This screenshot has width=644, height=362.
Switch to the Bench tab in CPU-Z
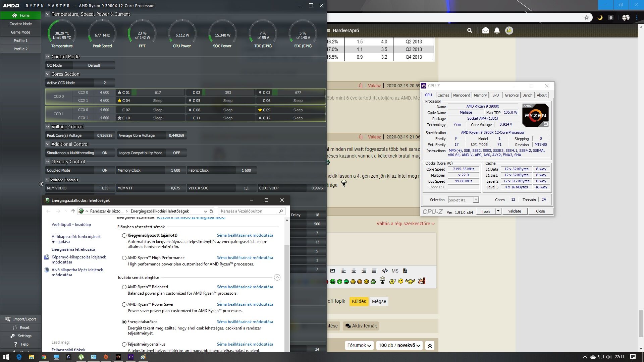(527, 95)
